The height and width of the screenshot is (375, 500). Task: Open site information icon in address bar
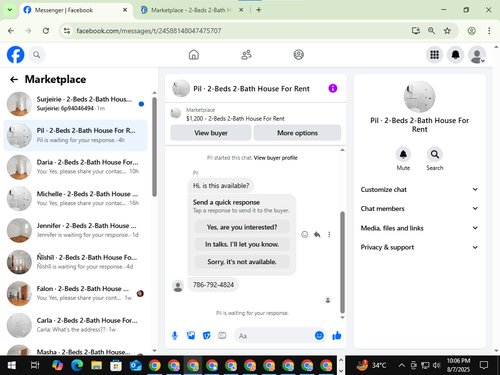(67, 31)
